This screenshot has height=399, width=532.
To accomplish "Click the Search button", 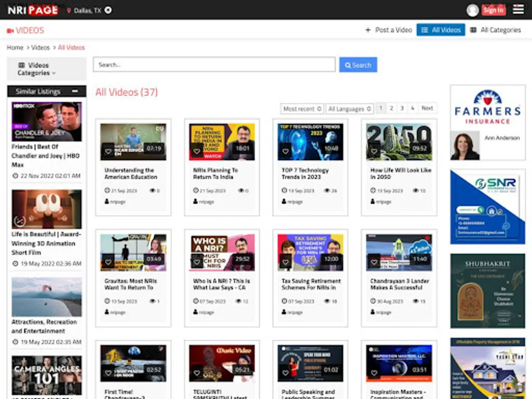I will [358, 65].
